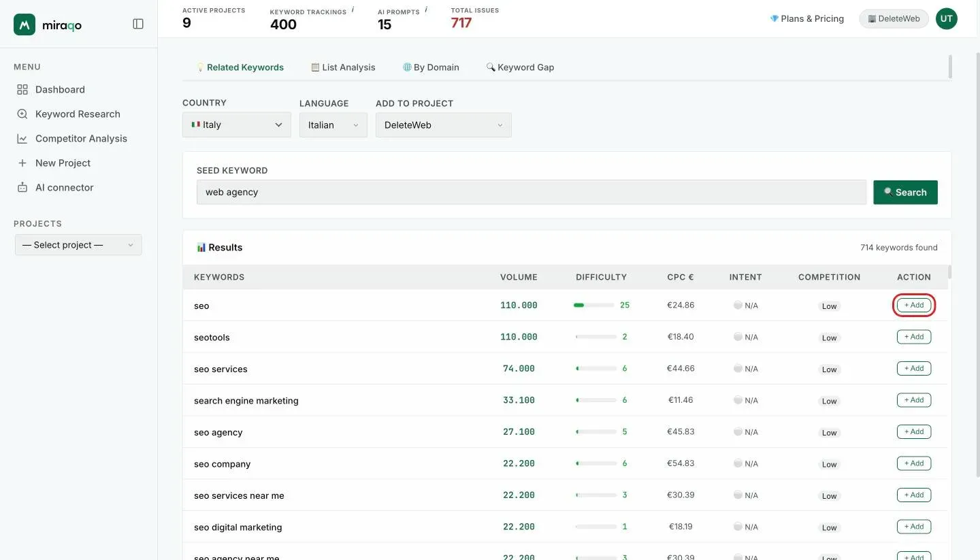Viewport: 980px width, 560px height.
Task: Expand the Select project dropdown
Action: tap(78, 245)
